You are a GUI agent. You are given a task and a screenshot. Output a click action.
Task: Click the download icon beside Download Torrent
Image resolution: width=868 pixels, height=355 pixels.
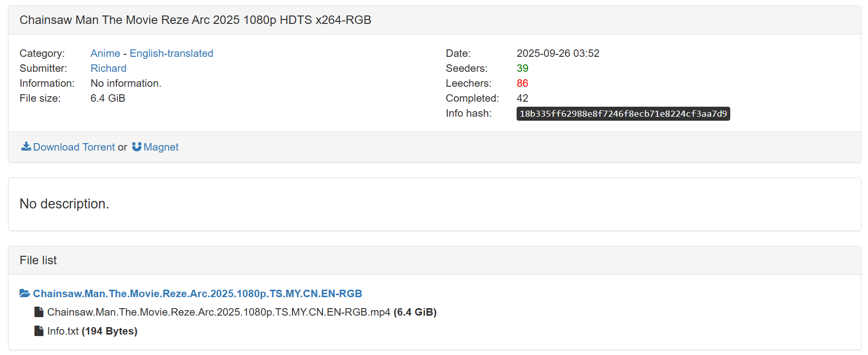26,147
